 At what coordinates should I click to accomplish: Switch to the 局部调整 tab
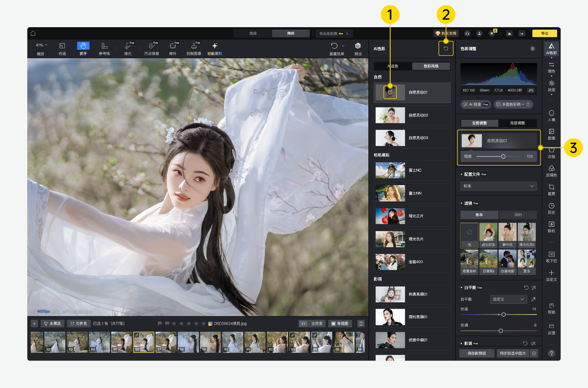[x=517, y=123]
